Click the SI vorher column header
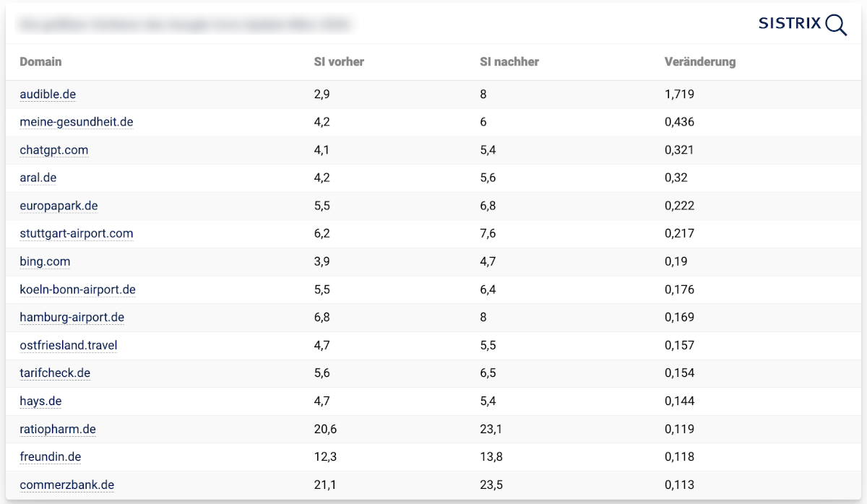The height and width of the screenshot is (504, 867). [339, 62]
